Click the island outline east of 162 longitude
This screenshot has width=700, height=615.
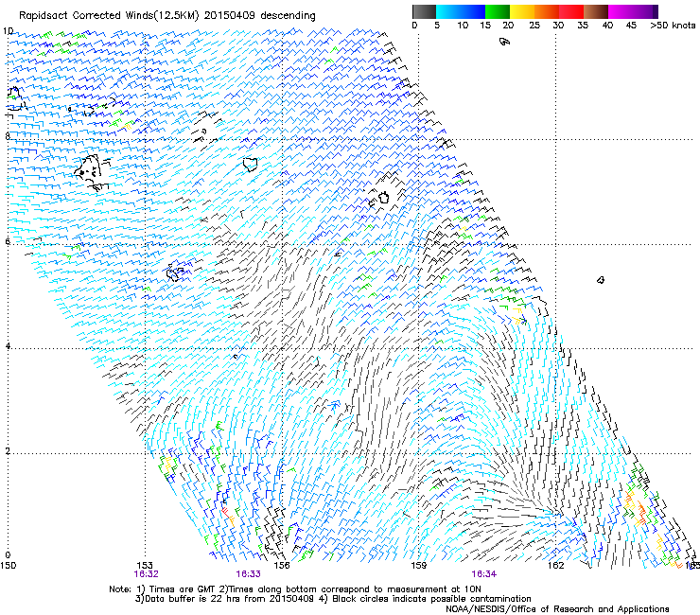(601, 280)
